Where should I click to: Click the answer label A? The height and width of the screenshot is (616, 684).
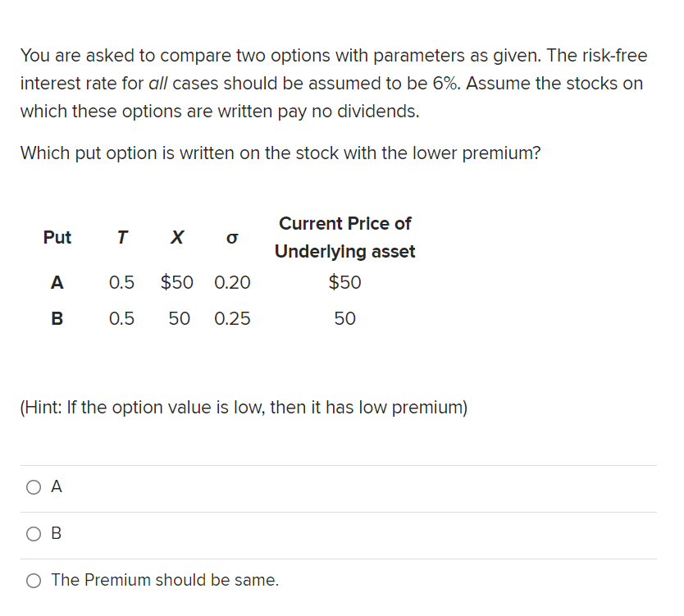coord(55,486)
